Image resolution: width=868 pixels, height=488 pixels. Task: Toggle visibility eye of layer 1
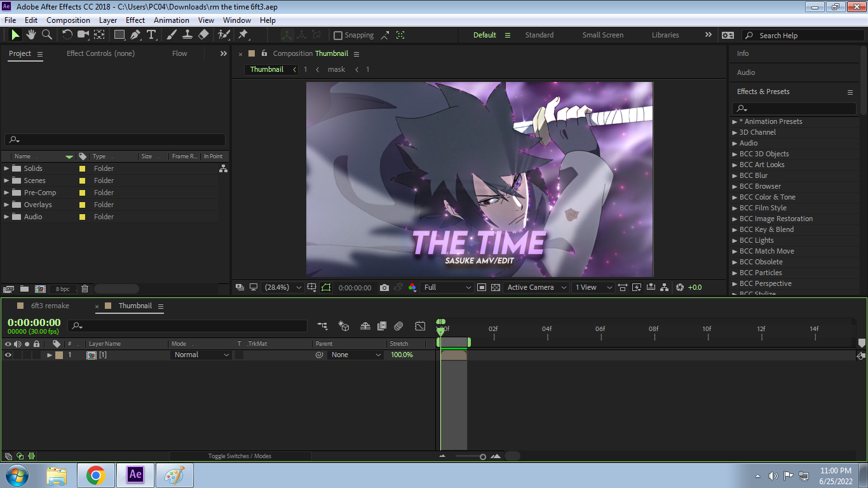coord(8,355)
